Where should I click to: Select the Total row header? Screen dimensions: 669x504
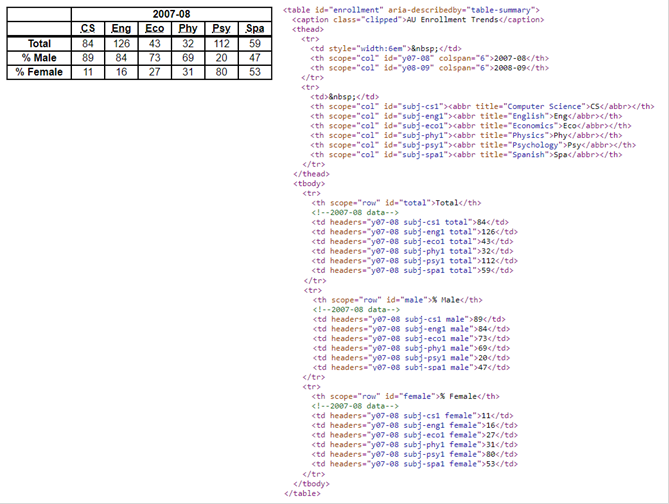39,44
